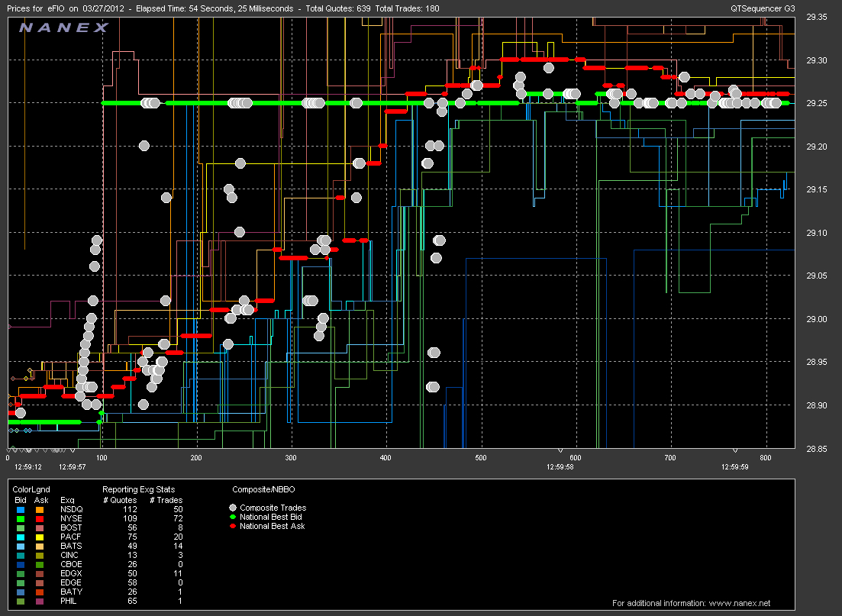Screen dimensions: 842x616
Task: Pick the BOST ask color swatch
Action: [40, 528]
